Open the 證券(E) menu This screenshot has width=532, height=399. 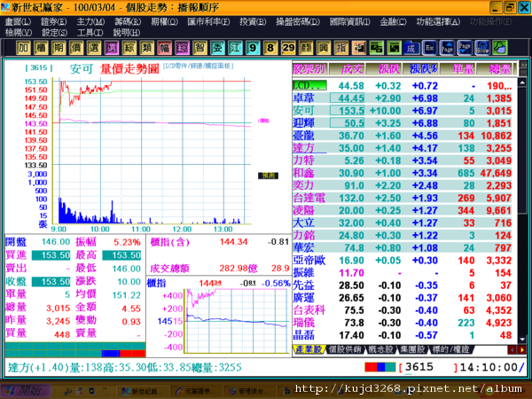pyautogui.click(x=53, y=21)
